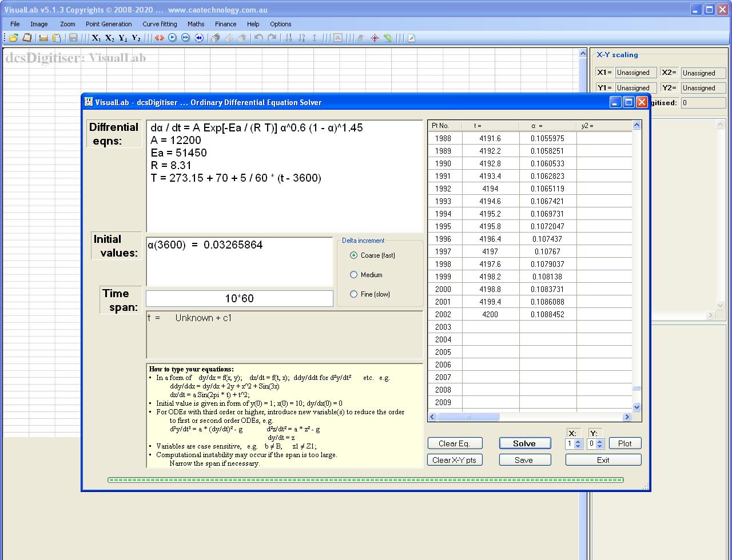Select the X1 axis calibration icon

[x=95, y=38]
